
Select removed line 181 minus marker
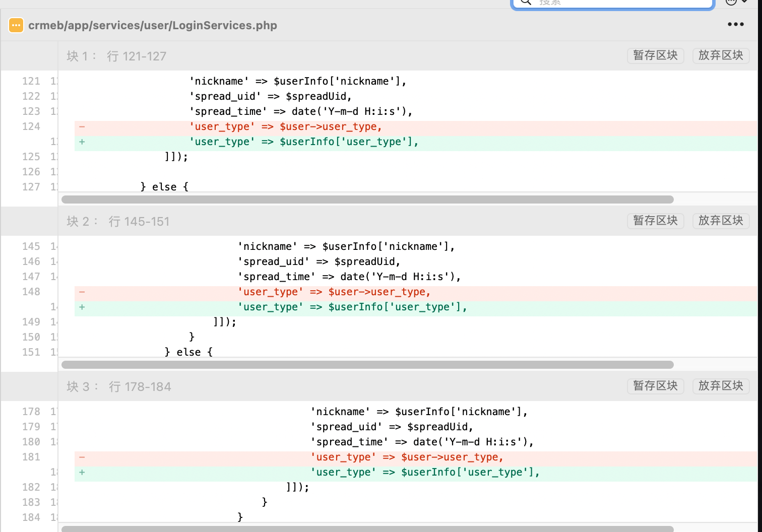coord(82,457)
